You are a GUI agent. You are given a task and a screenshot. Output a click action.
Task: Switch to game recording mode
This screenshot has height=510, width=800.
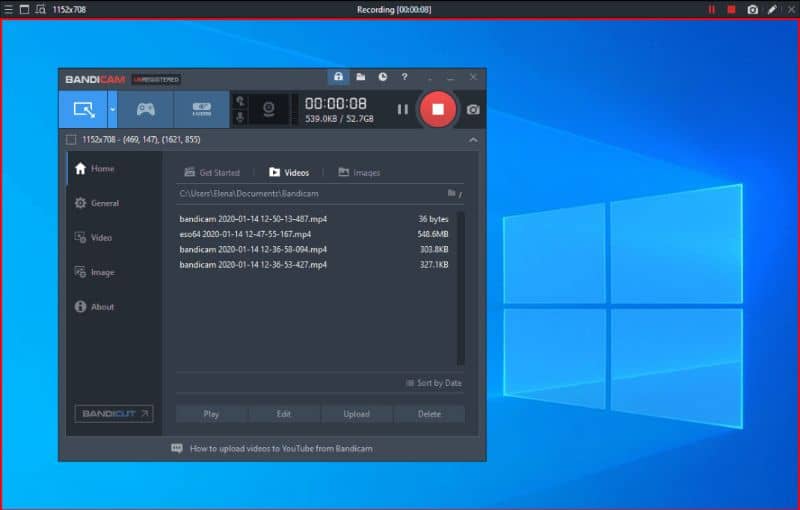tap(145, 110)
